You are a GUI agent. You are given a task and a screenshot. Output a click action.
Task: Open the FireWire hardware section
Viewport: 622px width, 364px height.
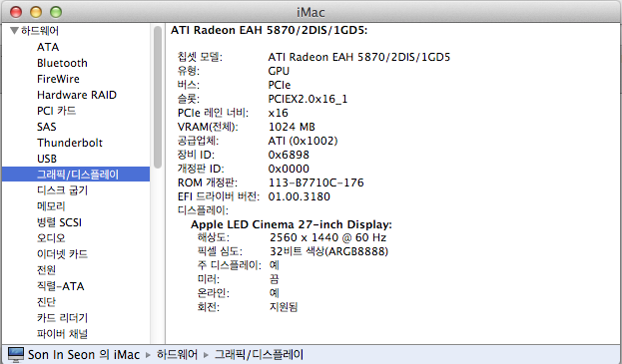click(x=58, y=79)
